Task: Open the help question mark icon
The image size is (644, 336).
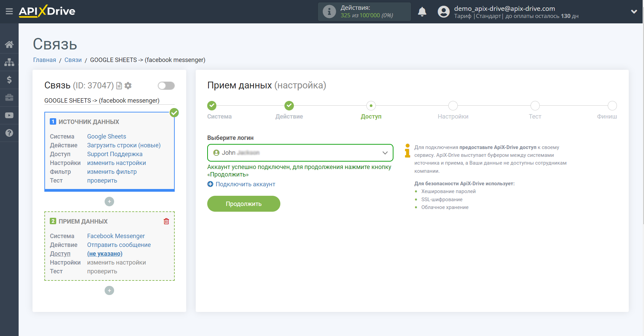Action: click(9, 133)
